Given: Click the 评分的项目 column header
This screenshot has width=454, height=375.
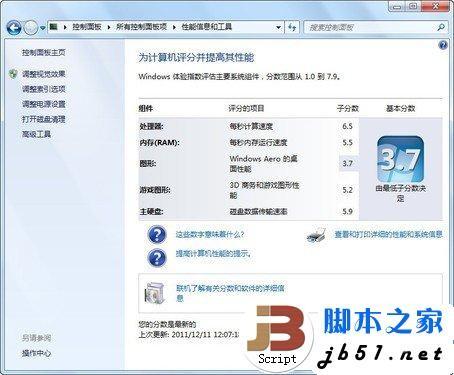Looking at the screenshot, I should [246, 108].
